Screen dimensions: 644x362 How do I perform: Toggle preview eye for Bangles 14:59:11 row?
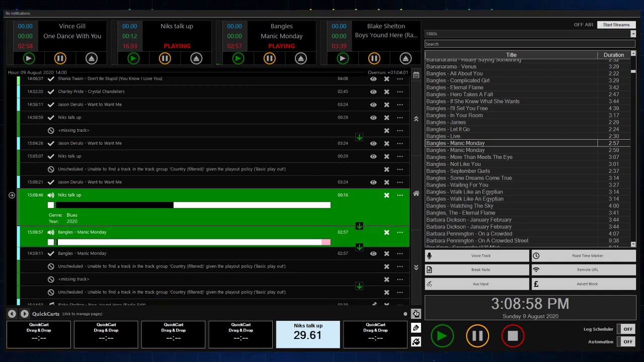(373, 254)
